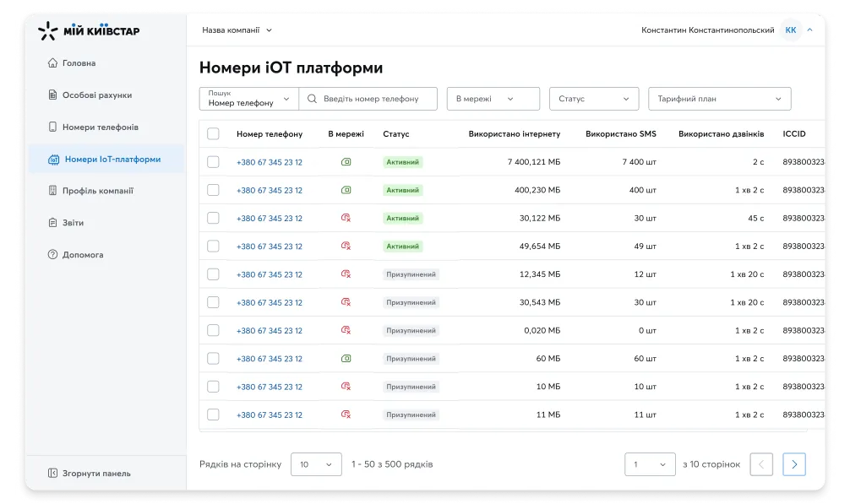
Task: Click the online network icon in 60 МБ row
Action: click(x=346, y=359)
